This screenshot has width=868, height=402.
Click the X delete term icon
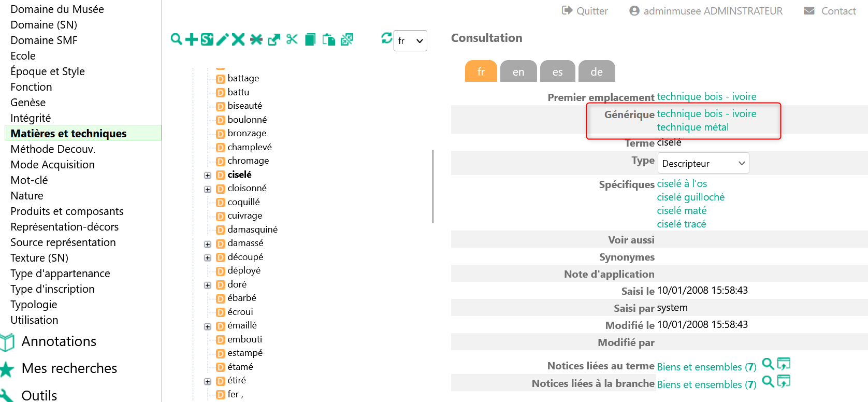click(238, 39)
